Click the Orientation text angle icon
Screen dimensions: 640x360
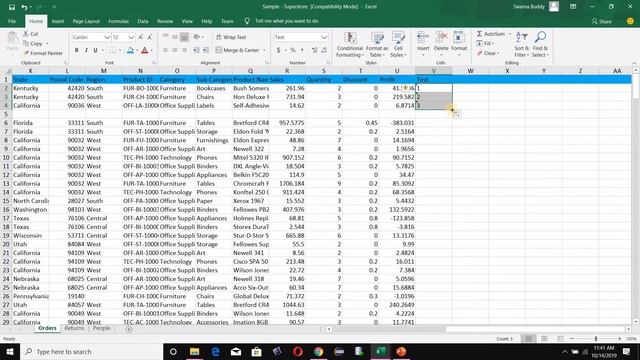(197, 37)
